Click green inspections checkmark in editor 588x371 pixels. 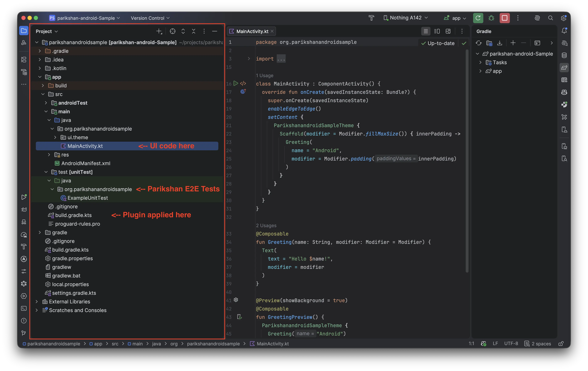tap(464, 43)
